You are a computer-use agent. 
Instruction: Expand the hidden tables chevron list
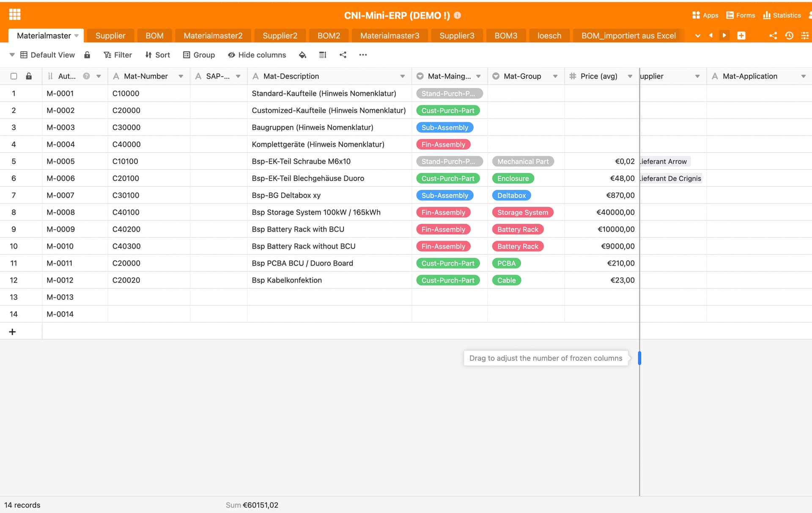coord(697,36)
